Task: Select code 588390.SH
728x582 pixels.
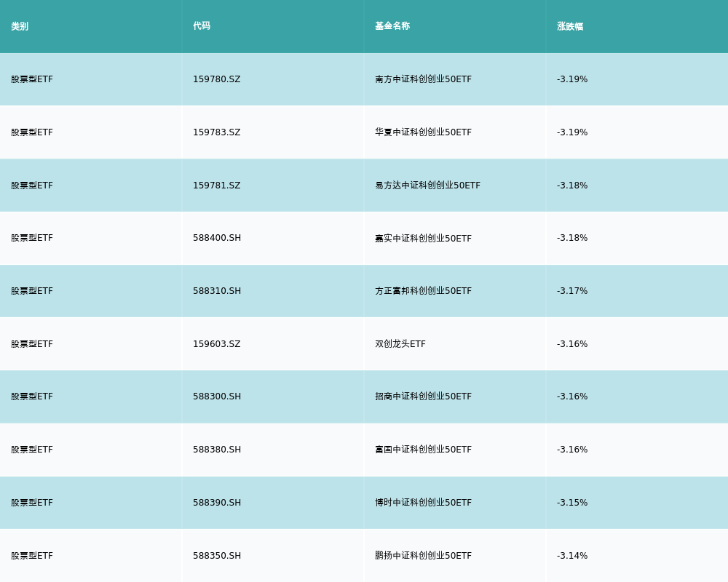Action: coord(217,503)
